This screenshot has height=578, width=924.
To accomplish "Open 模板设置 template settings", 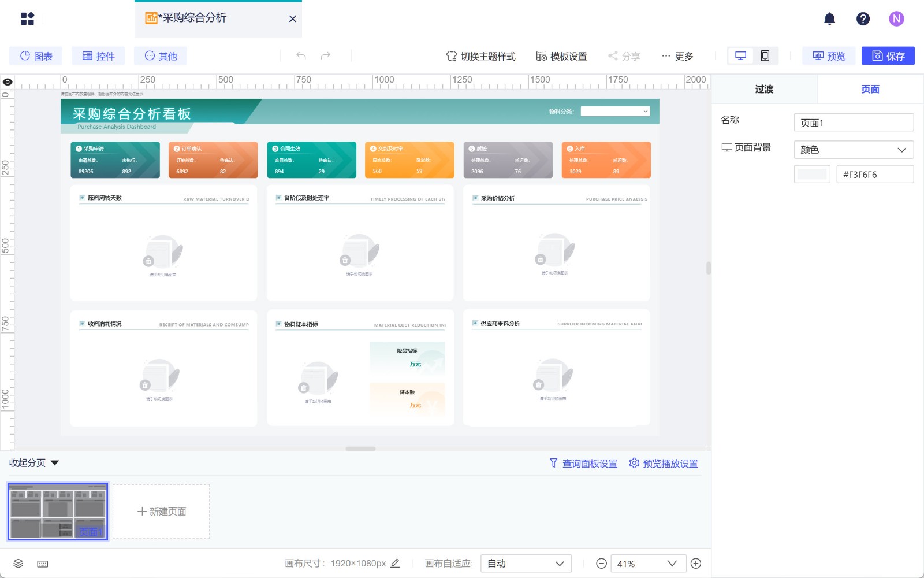I will pyautogui.click(x=561, y=56).
